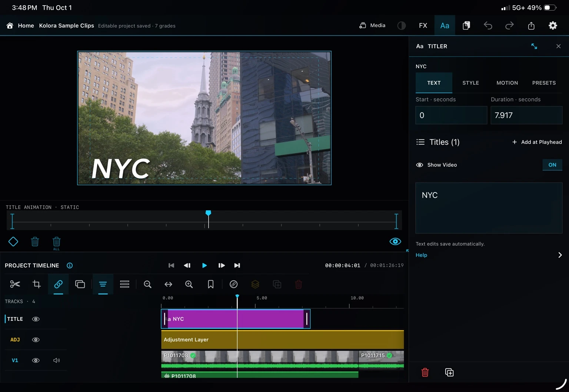Expand the Titler panel to full size

[x=534, y=46]
